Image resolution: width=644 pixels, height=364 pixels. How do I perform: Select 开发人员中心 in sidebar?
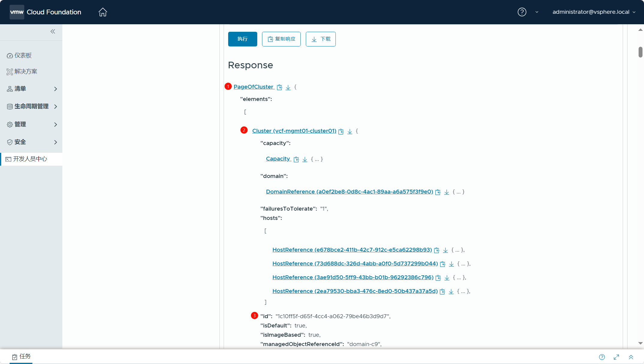30,159
